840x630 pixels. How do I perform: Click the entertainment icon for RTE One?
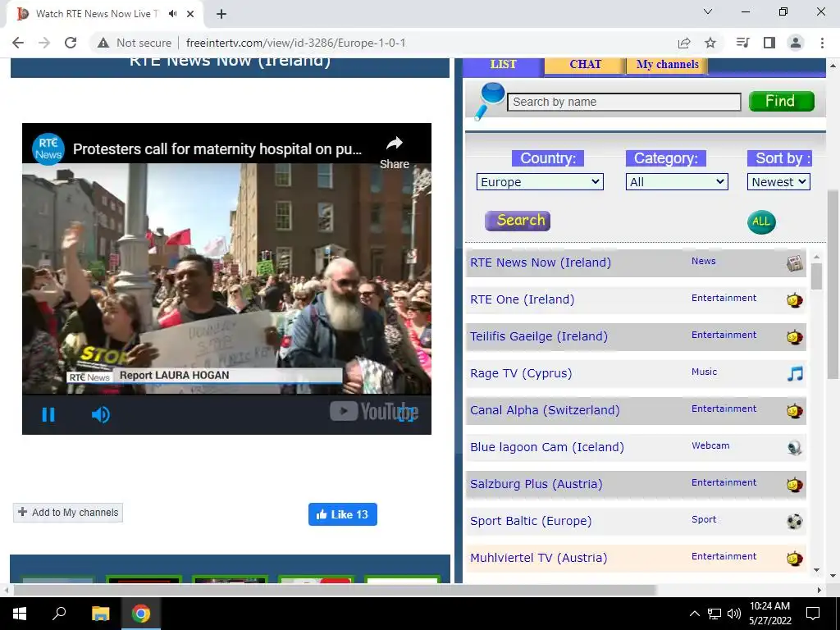coord(794,300)
